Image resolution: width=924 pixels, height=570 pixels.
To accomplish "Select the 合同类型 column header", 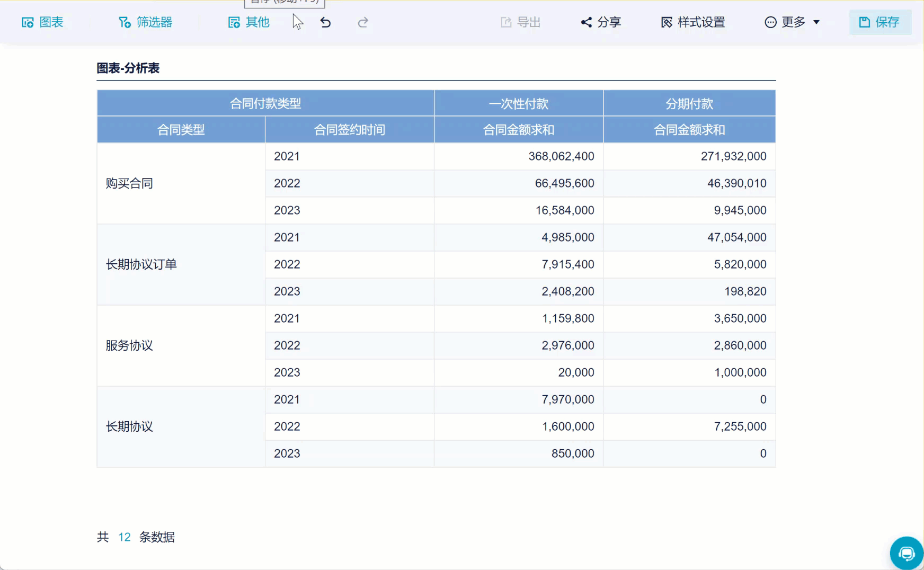I will click(x=181, y=130).
